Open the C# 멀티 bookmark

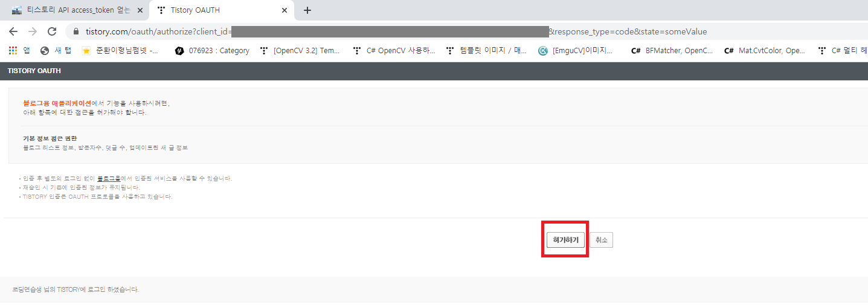click(842, 51)
